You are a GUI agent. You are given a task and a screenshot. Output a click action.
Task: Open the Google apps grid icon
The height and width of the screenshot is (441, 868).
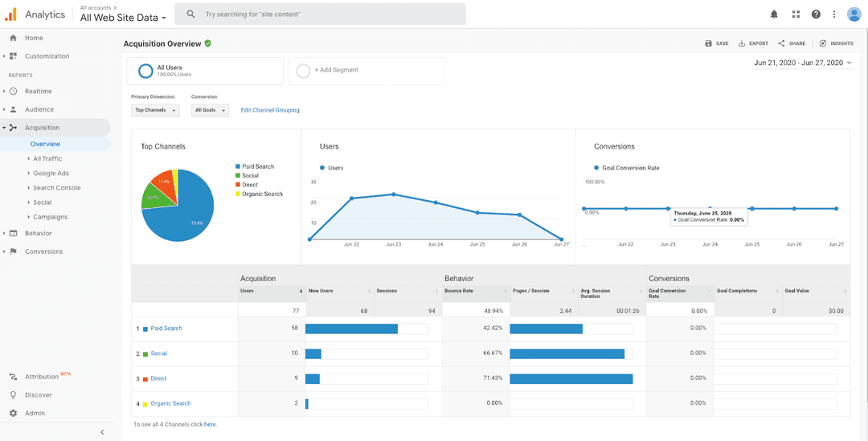point(796,14)
